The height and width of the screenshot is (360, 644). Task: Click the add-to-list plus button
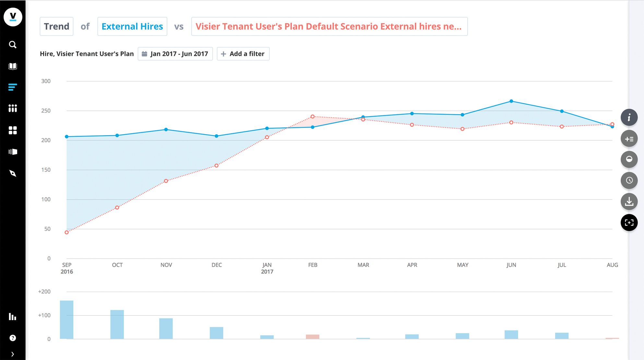tap(629, 139)
